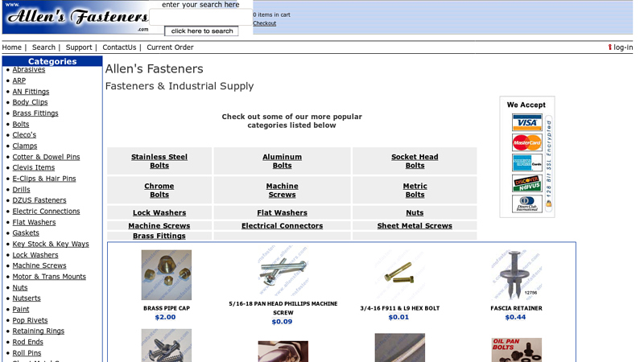Click the American Express card icon
The height and width of the screenshot is (362, 644).
coord(527,163)
